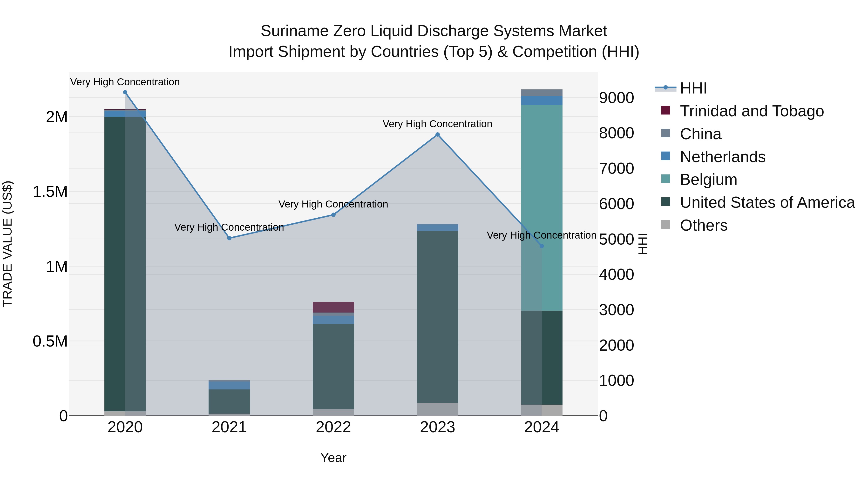868x488 pixels.
Task: Click the 5000 tick on right axis
Action: point(616,240)
